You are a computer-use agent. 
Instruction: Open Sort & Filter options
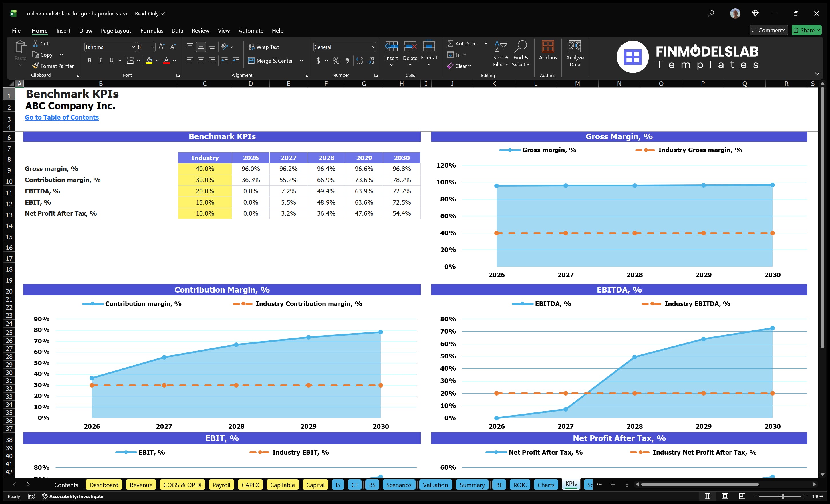point(501,54)
